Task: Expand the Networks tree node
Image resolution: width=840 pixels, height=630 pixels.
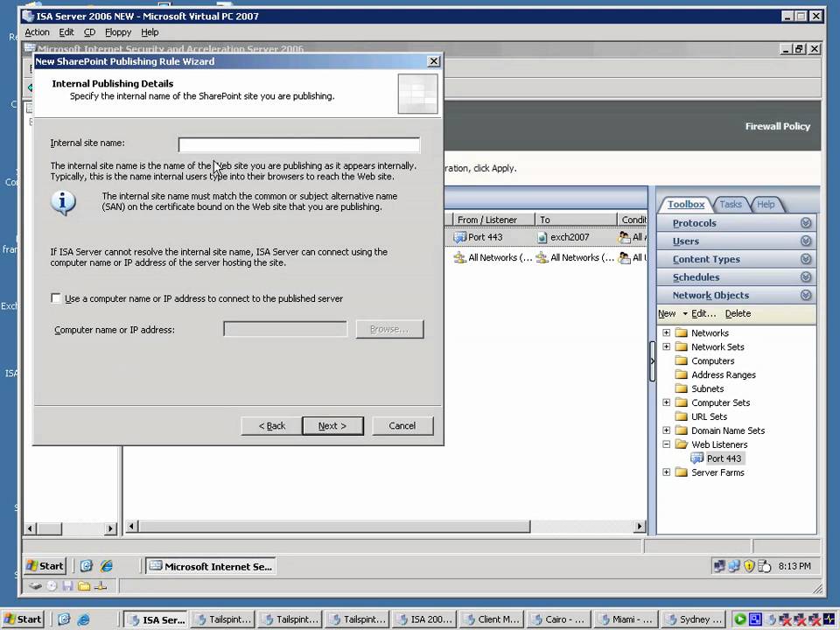Action: (667, 332)
